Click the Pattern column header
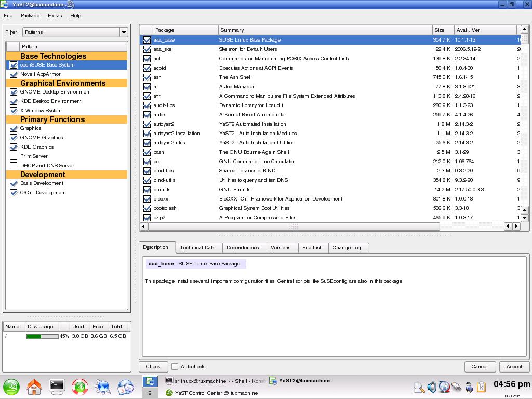The width and height of the screenshot is (532, 399). (73, 46)
